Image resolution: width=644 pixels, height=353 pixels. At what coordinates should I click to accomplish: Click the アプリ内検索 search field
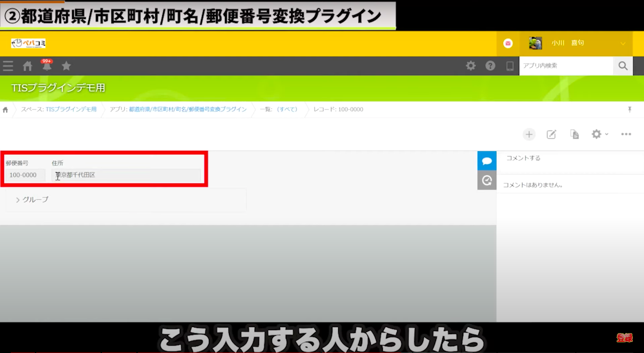pyautogui.click(x=566, y=66)
